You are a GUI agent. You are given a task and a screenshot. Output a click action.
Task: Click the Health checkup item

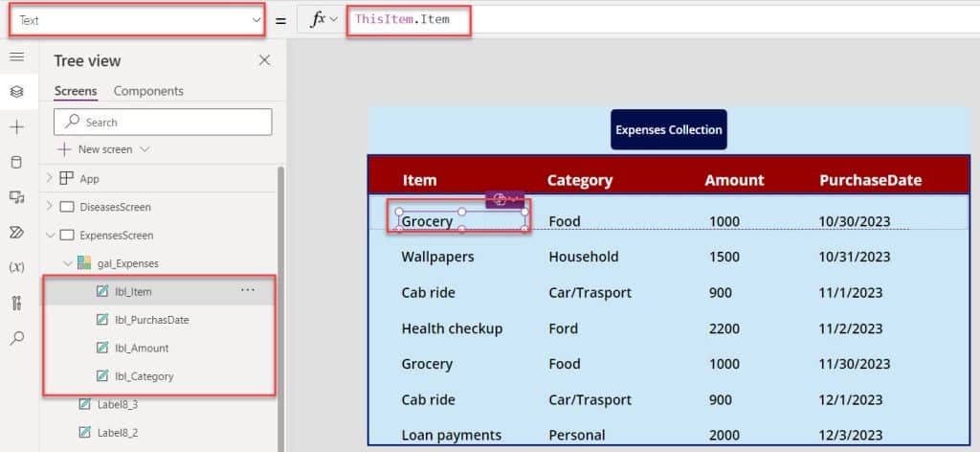click(452, 328)
